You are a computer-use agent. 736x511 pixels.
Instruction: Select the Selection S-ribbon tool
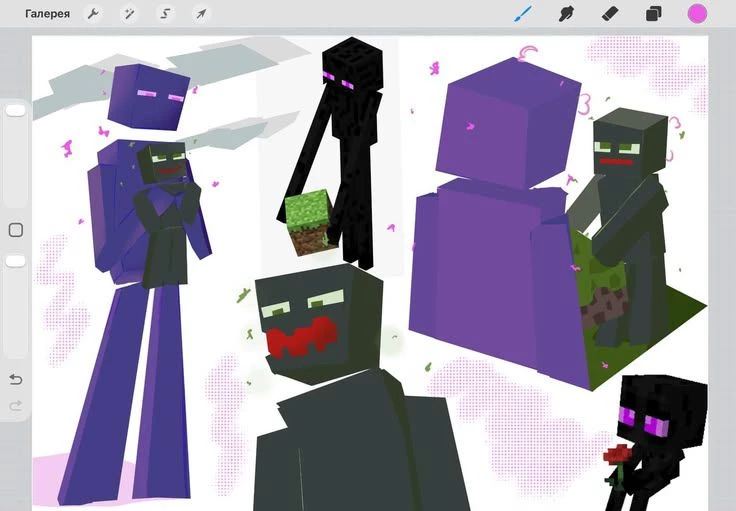pos(165,14)
